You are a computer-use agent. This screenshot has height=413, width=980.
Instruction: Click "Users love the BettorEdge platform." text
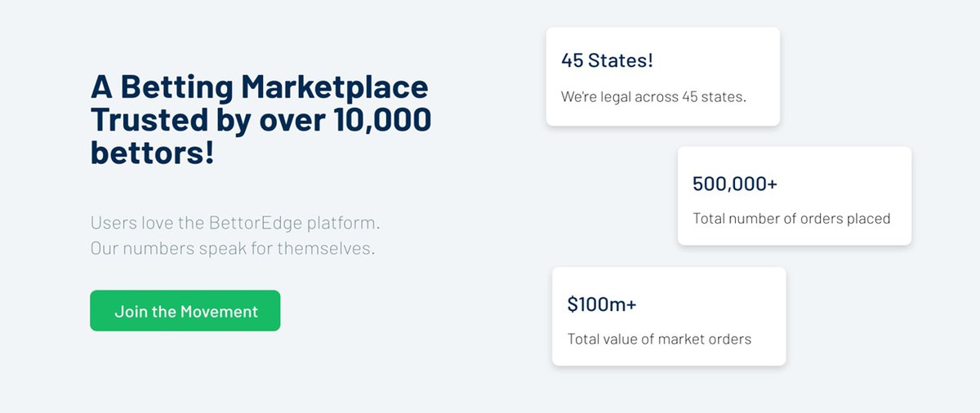pos(235,223)
